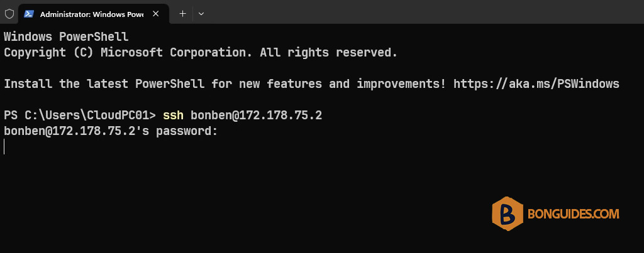The height and width of the screenshot is (253, 644).
Task: Click the Windows PowerShell header line
Action: click(x=66, y=37)
